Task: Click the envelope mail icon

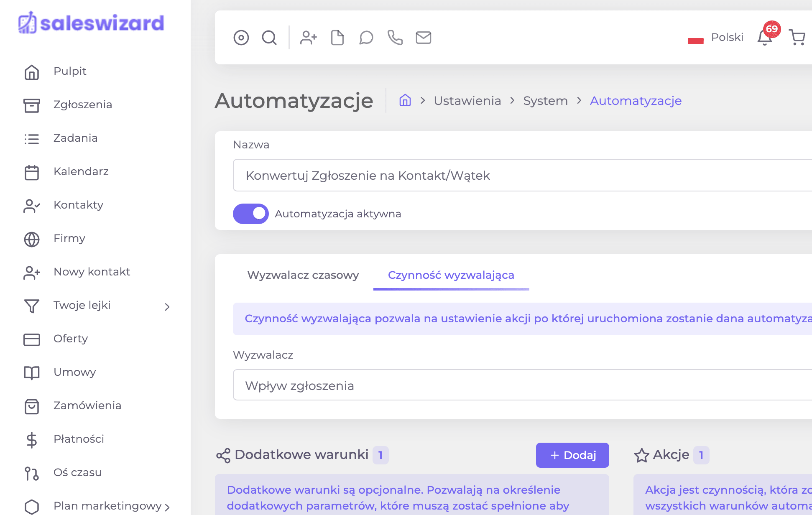Action: coord(424,38)
